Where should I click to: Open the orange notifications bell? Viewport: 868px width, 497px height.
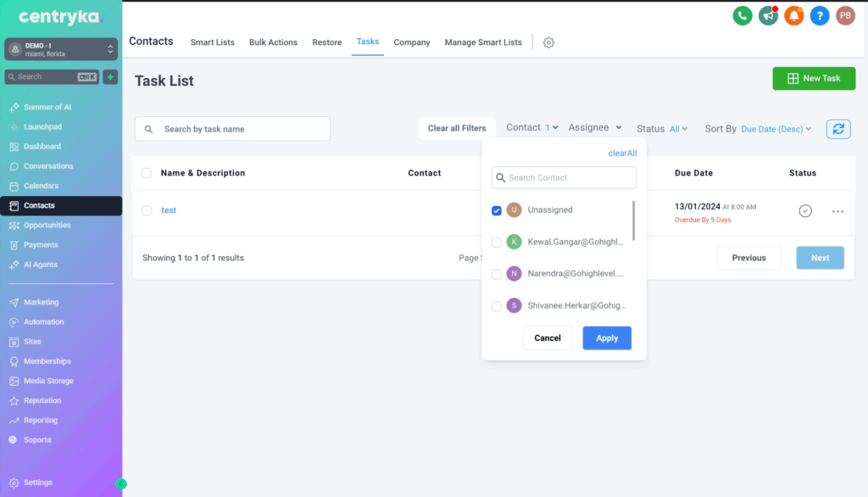[x=793, y=15]
